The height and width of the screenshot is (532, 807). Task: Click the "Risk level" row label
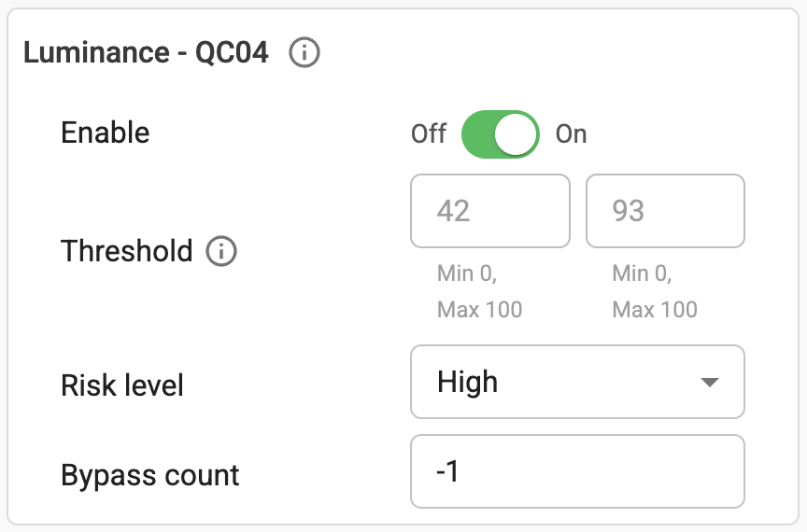point(122,385)
